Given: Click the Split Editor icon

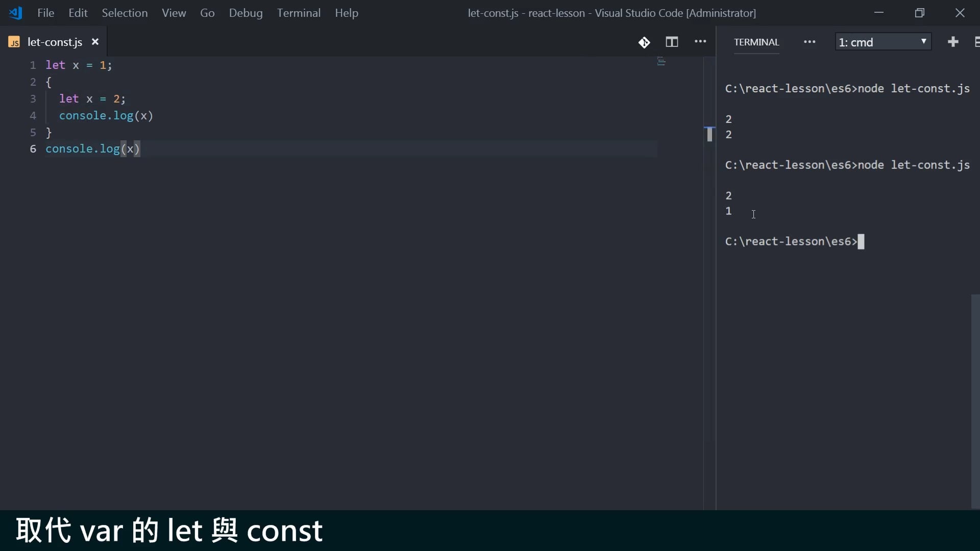Looking at the screenshot, I should [x=672, y=42].
